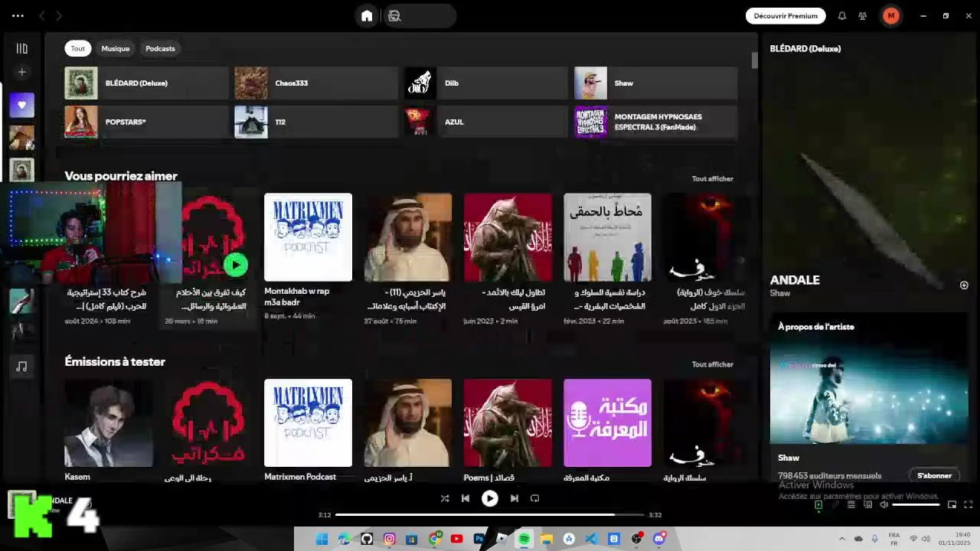The width and height of the screenshot is (980, 551).
Task: Seek within the song progress bar
Action: tap(490, 515)
